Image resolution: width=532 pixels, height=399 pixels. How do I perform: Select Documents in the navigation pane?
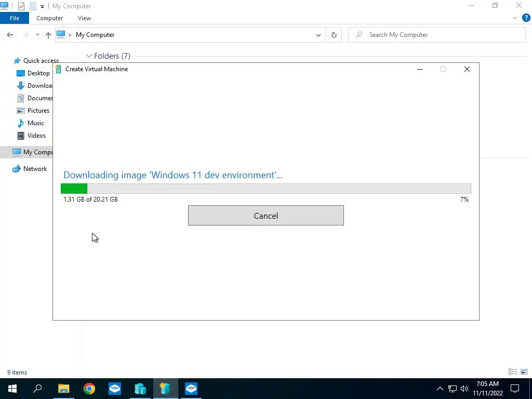point(35,98)
